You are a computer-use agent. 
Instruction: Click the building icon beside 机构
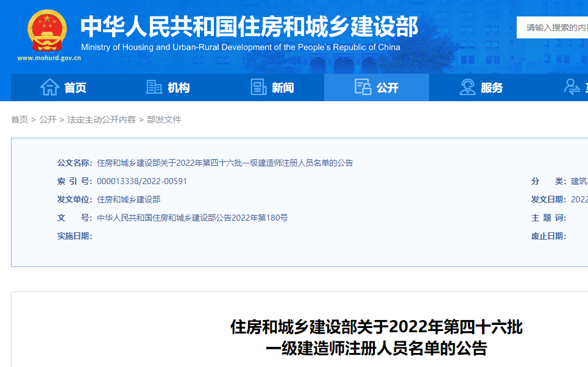(x=154, y=87)
